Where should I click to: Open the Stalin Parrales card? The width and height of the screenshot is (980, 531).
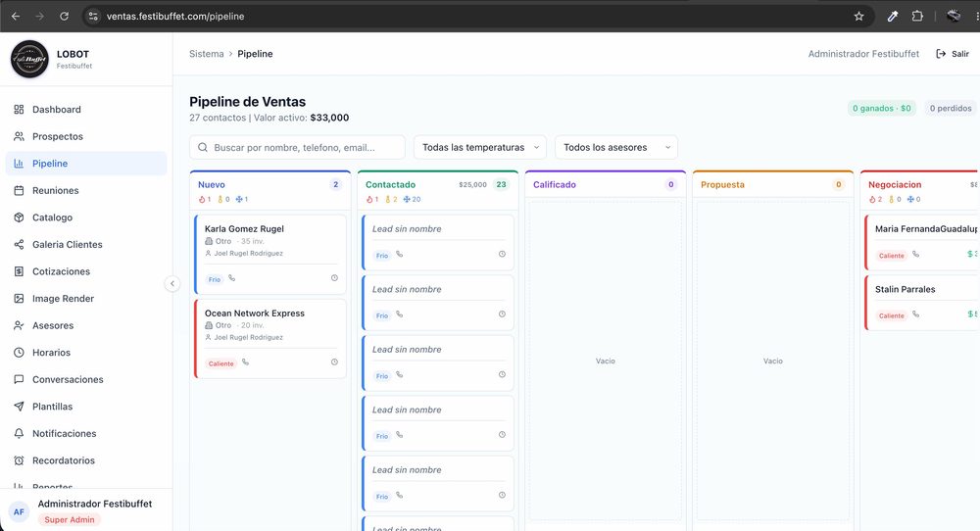pos(922,303)
